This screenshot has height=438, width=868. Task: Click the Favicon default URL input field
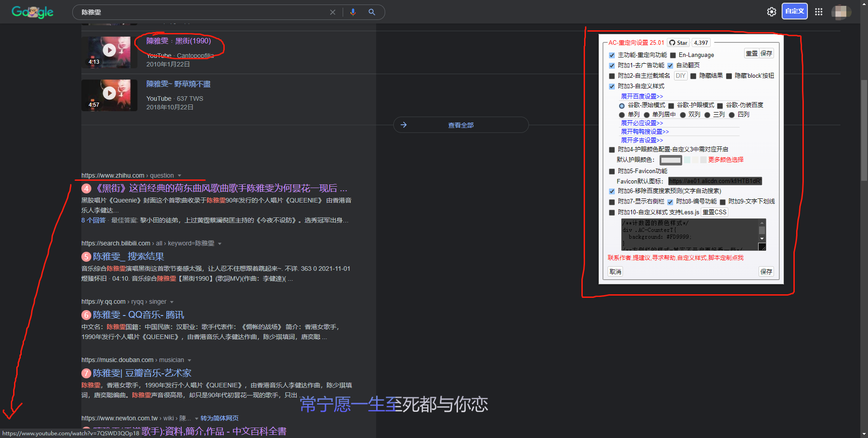coord(715,181)
